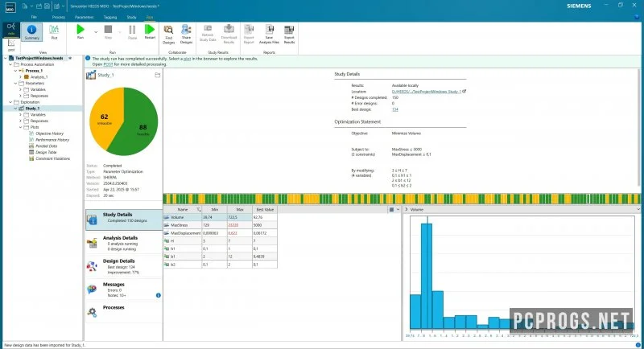Viewport: 644px width, 349px height.
Task: Open the Study ribbon tab
Action: point(131,17)
